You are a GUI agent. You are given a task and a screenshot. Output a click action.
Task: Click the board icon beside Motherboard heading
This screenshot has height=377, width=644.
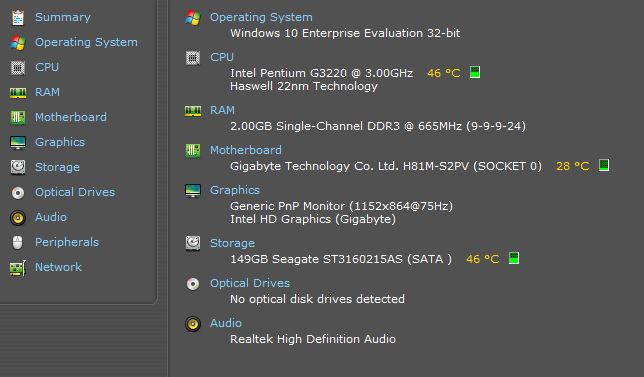click(193, 151)
